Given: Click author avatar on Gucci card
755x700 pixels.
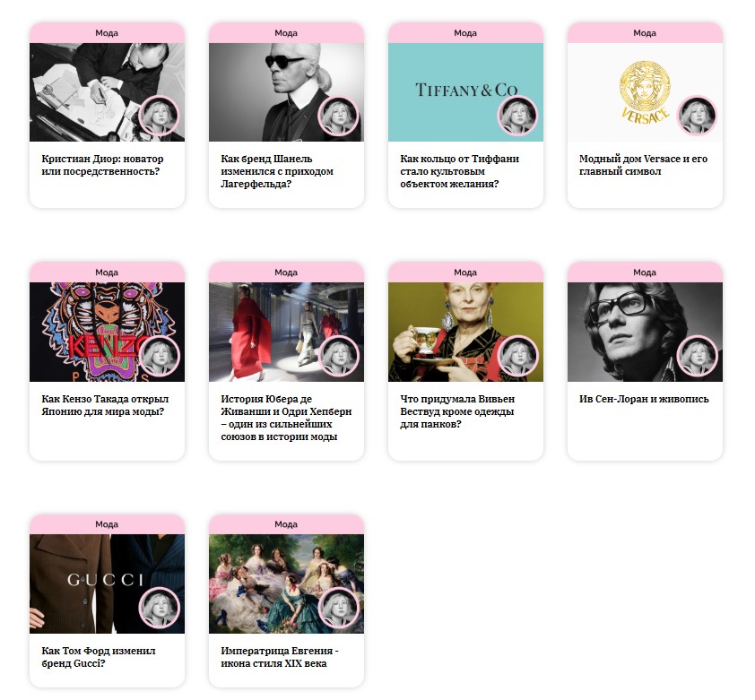Looking at the screenshot, I should point(159,608).
